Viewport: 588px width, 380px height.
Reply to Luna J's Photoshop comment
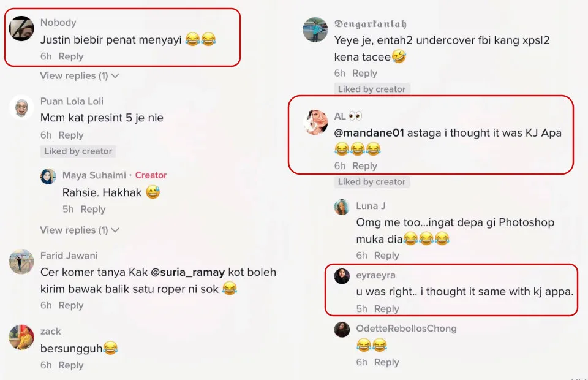pos(386,256)
